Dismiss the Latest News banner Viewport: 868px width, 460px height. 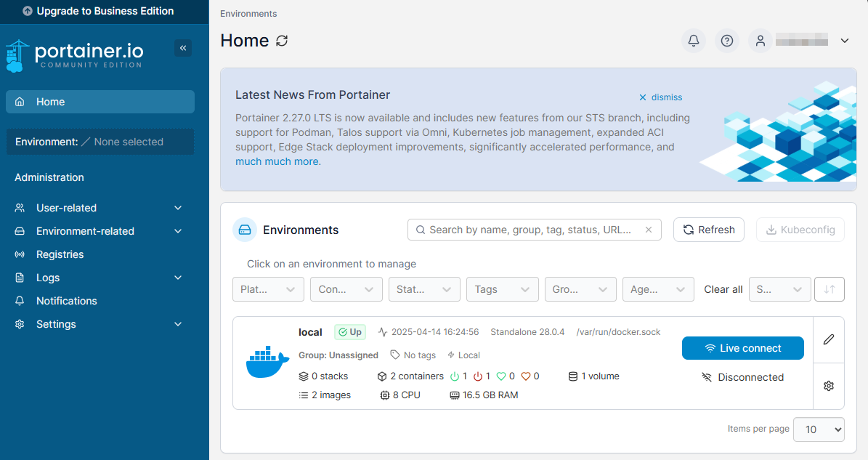pyautogui.click(x=661, y=97)
